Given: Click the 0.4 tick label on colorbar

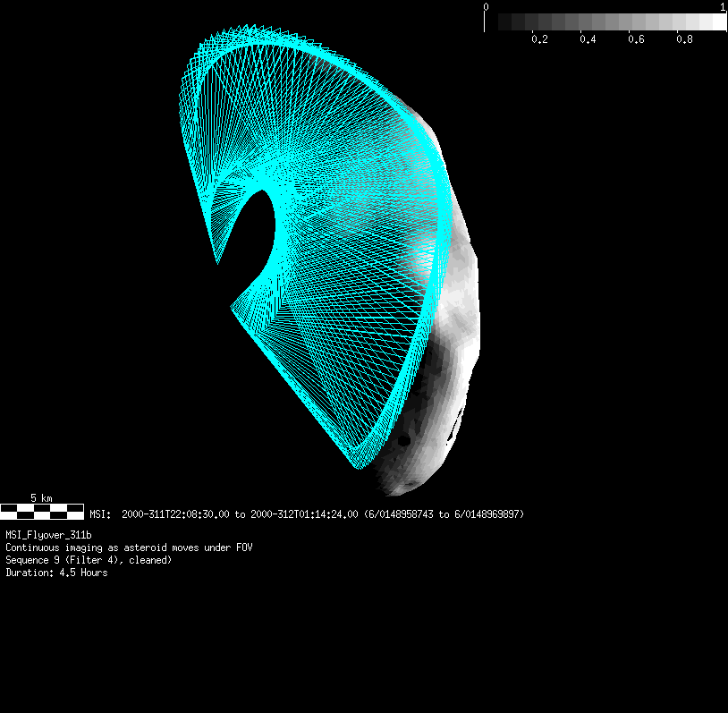Looking at the screenshot, I should coord(588,40).
